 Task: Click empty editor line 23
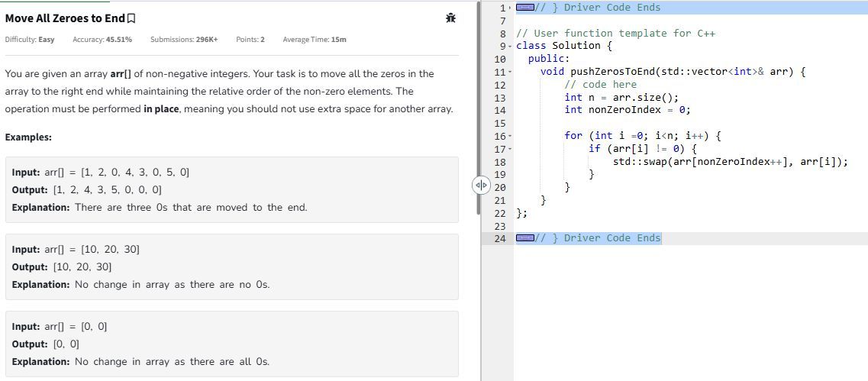(691, 226)
